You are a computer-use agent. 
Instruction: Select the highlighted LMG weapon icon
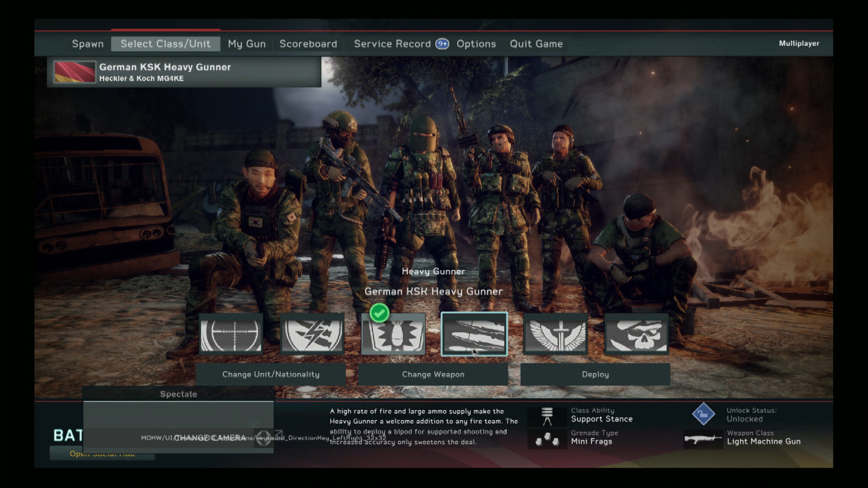point(474,333)
